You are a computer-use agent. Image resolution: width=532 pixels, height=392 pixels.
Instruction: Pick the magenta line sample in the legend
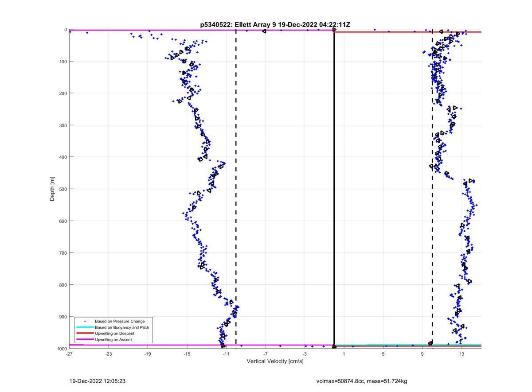pyautogui.click(x=85, y=340)
